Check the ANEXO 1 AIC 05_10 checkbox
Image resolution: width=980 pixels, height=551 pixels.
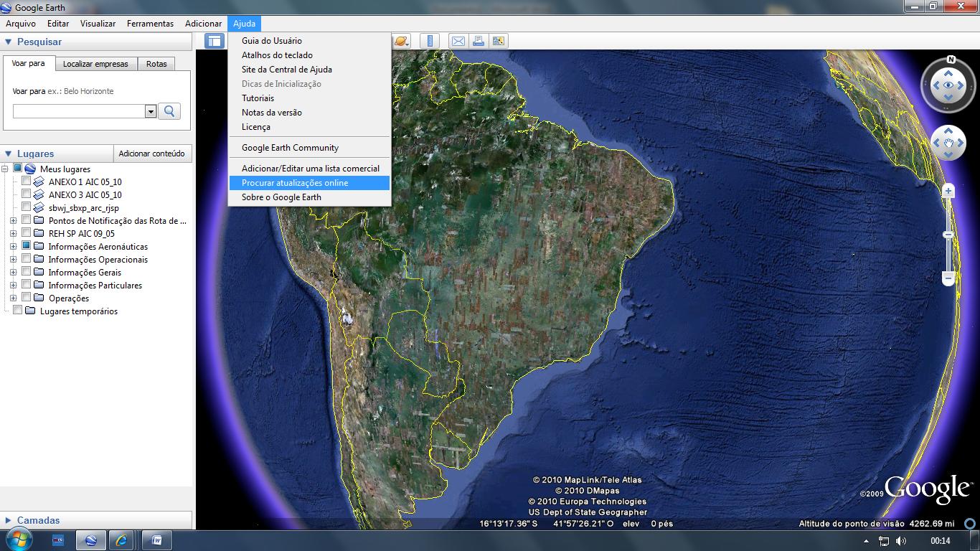pyautogui.click(x=27, y=182)
